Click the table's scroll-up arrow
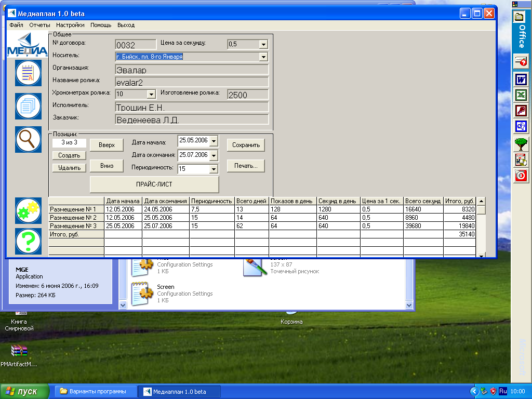Screen dimensions: 532x399 (482, 202)
